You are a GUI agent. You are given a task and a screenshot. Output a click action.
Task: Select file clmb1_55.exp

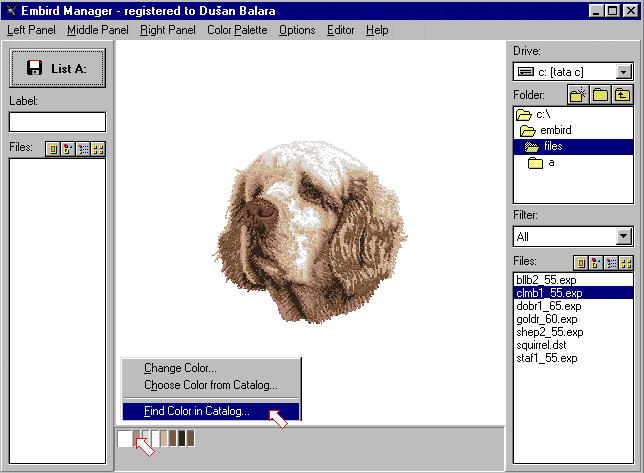[573, 293]
